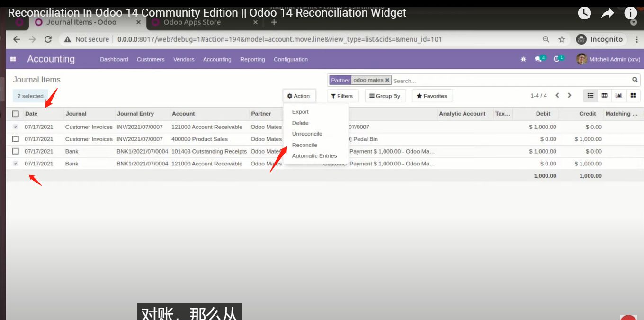
Task: Uncheck the INV Account Receivable row checkbox
Action: (16, 127)
